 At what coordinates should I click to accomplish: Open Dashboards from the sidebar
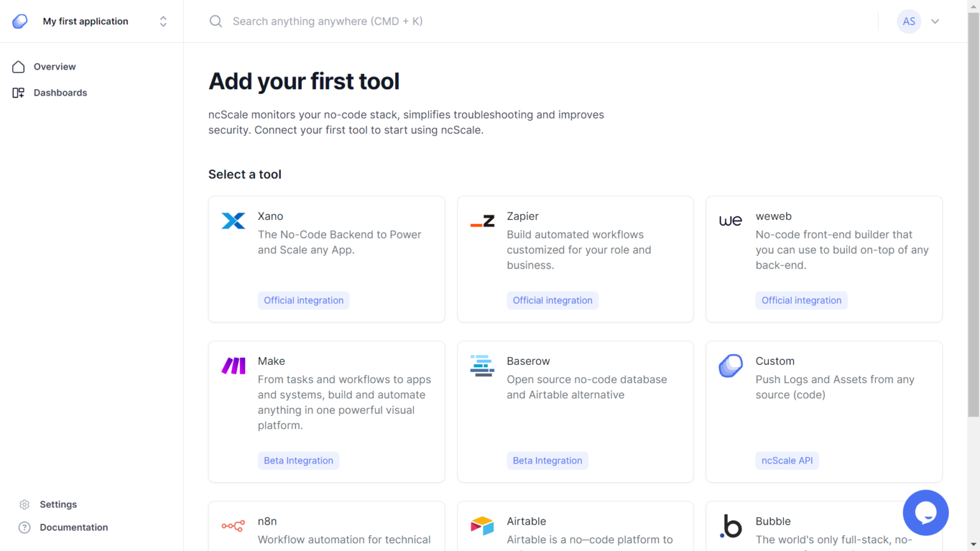[60, 93]
